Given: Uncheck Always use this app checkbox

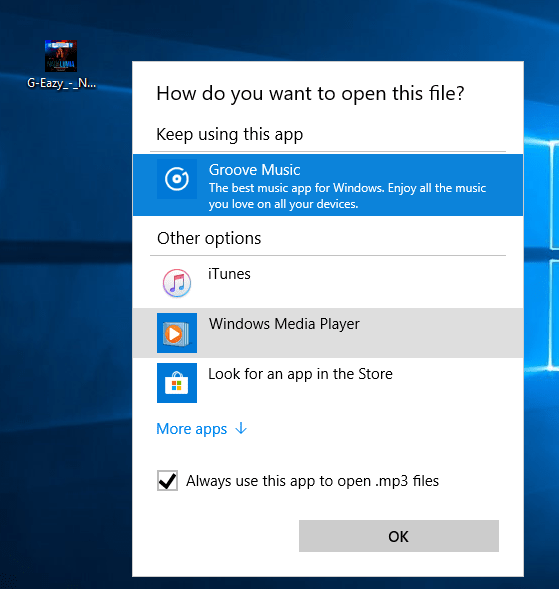Looking at the screenshot, I should click(167, 480).
